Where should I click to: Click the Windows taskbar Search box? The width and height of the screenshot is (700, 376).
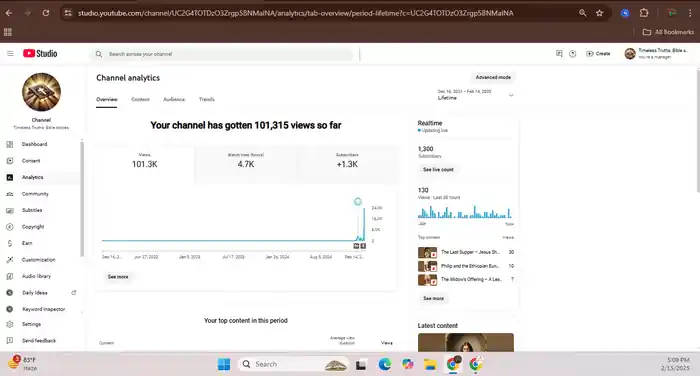coord(292,364)
